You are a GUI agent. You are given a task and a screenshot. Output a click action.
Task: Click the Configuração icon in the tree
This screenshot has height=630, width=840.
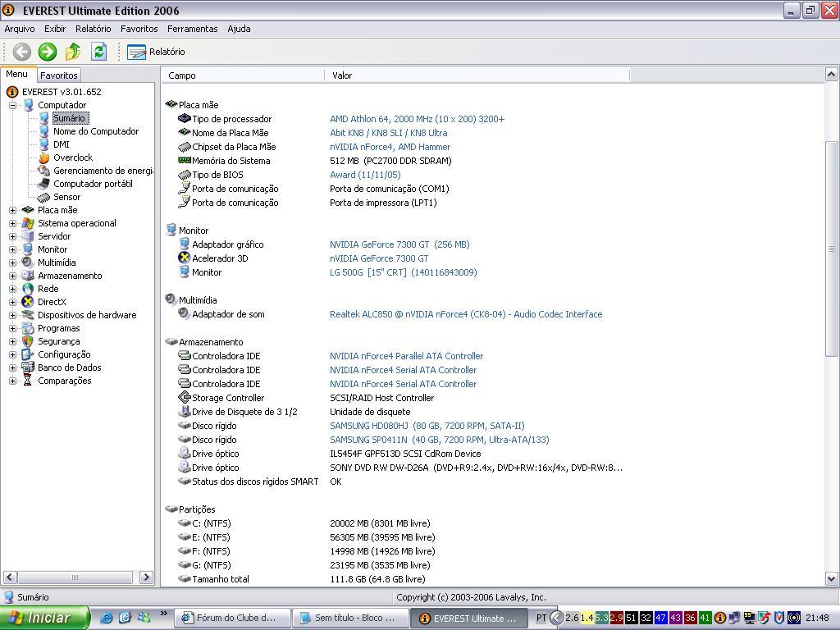pyautogui.click(x=28, y=354)
